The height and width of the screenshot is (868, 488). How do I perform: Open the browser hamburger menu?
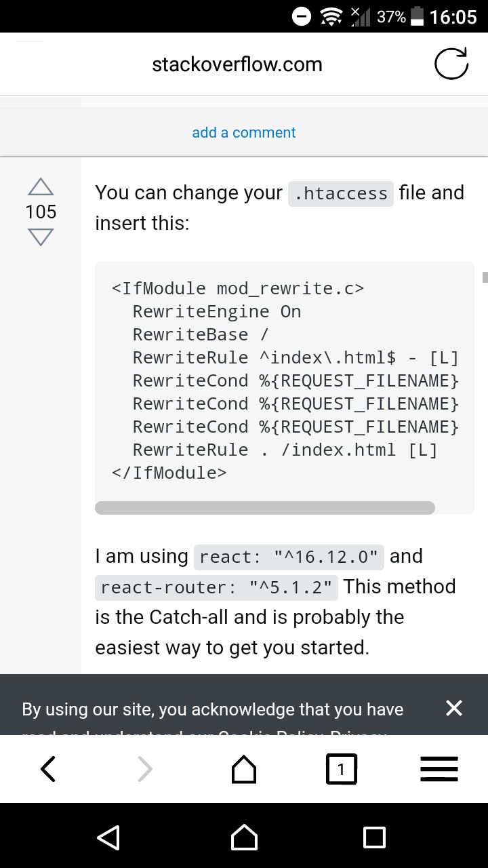439,769
